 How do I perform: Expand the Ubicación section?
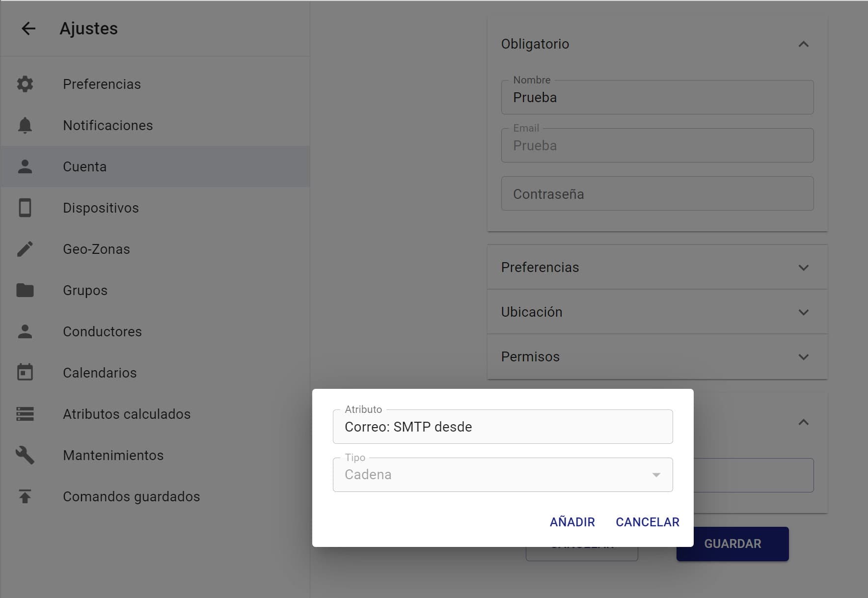click(x=657, y=312)
